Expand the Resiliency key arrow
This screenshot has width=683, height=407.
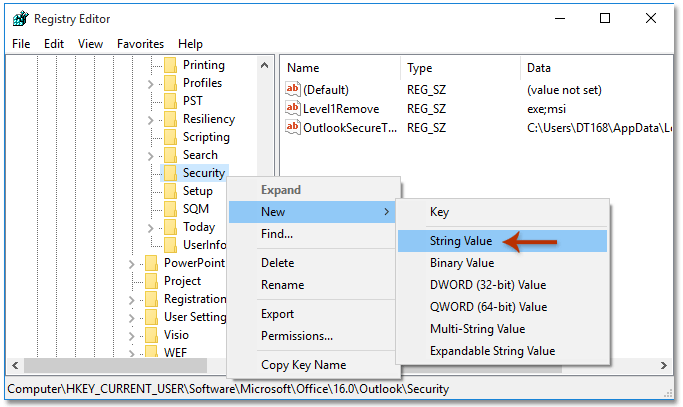point(150,119)
